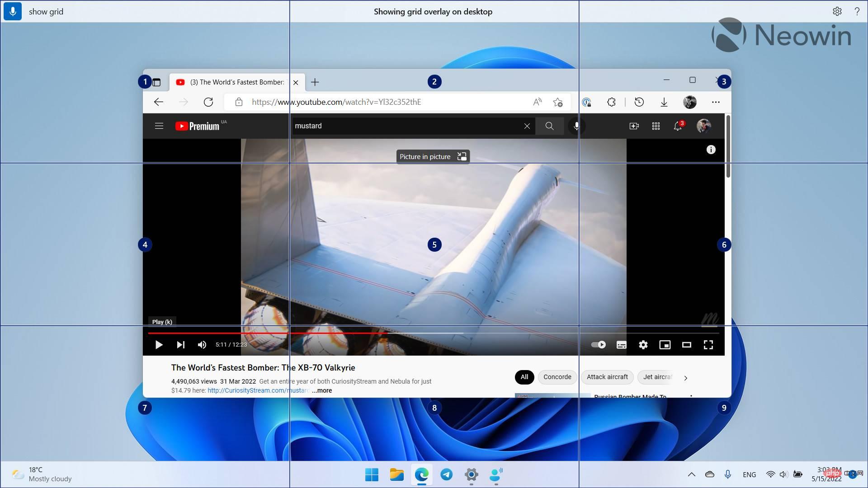Click the miniplayer icon
The width and height of the screenshot is (868, 488).
(x=665, y=344)
